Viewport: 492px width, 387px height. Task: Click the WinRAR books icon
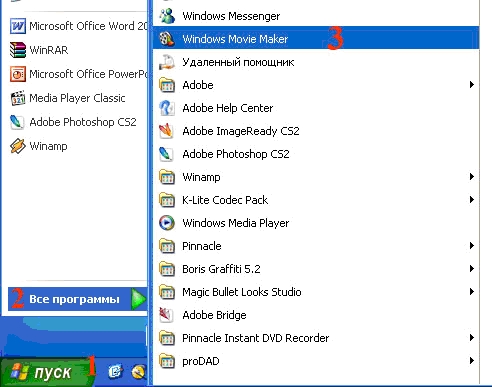tap(18, 50)
